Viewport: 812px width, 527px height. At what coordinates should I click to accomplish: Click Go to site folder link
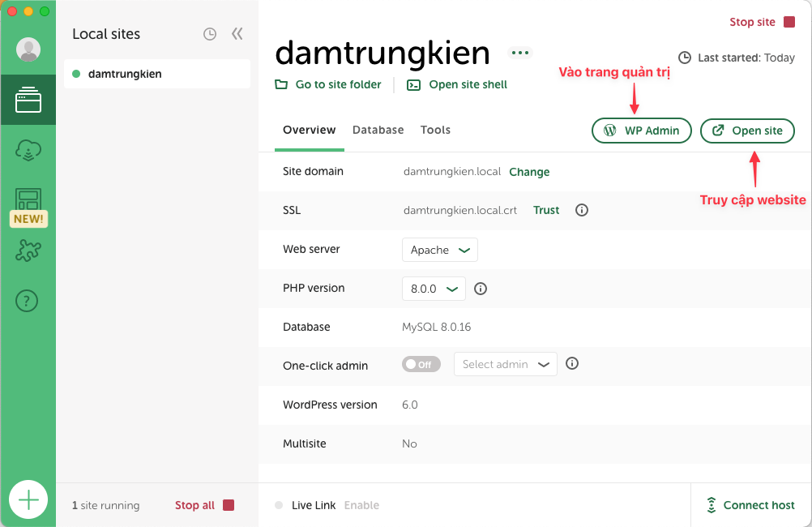click(x=338, y=84)
